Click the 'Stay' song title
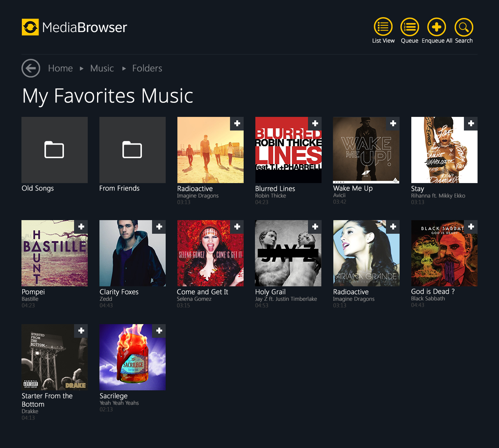This screenshot has height=448, width=499. coord(418,189)
